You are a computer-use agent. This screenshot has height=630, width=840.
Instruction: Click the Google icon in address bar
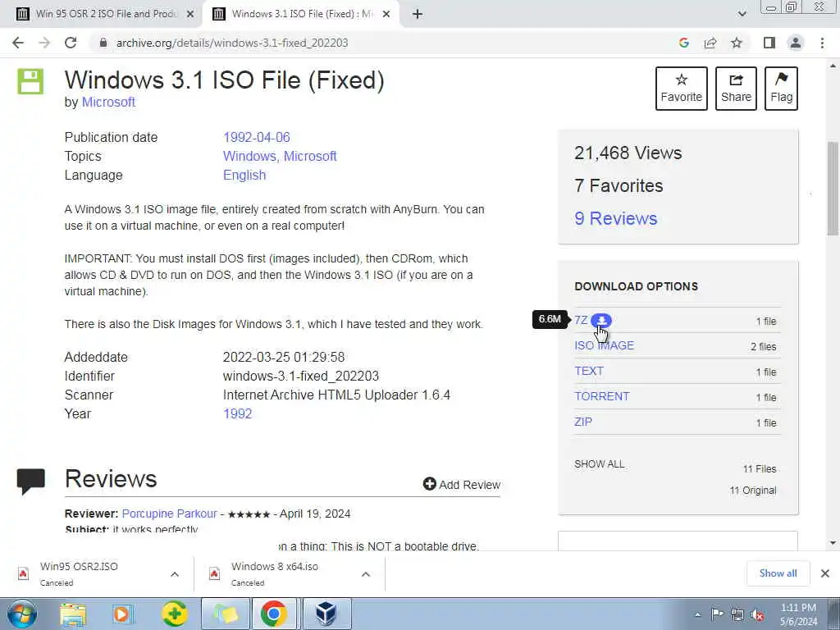click(683, 43)
